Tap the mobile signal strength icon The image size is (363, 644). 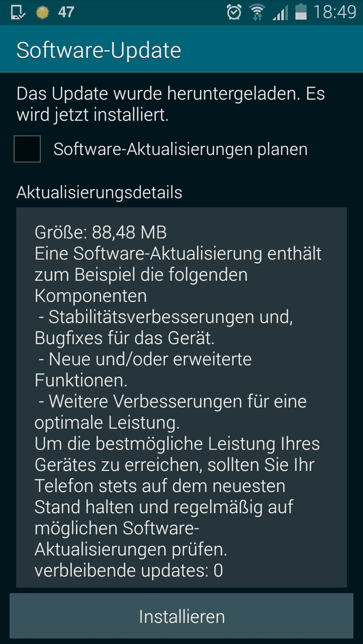pos(280,13)
